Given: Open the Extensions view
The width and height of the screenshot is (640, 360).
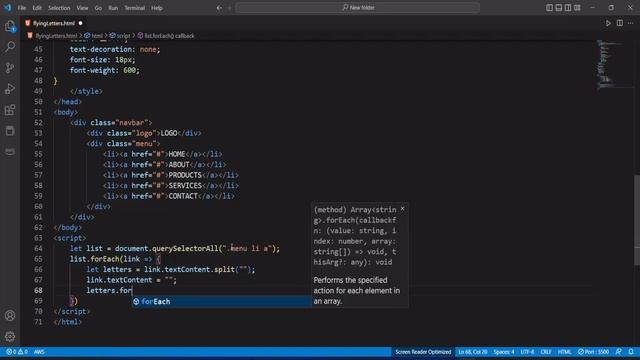Looking at the screenshot, I should (x=10, y=110).
